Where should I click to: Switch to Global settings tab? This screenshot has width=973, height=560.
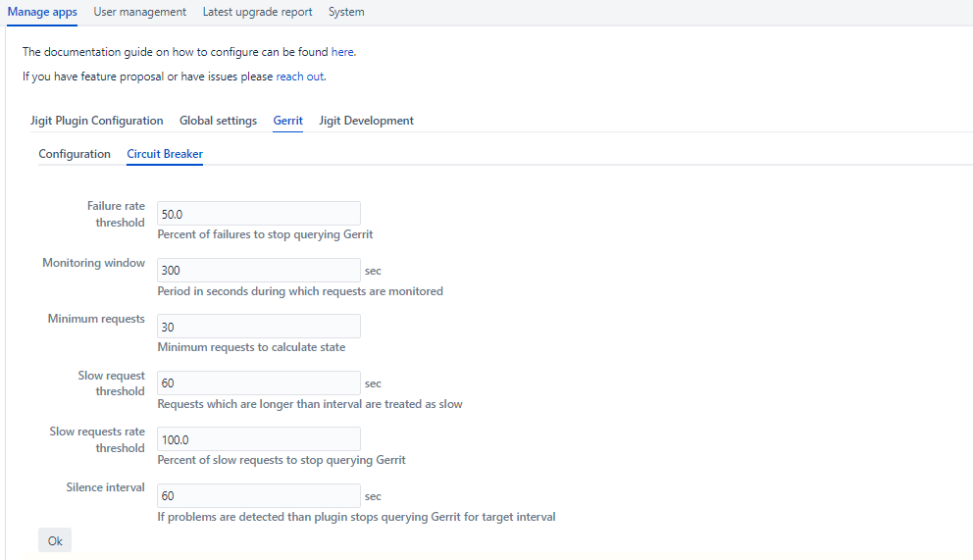pyautogui.click(x=218, y=121)
